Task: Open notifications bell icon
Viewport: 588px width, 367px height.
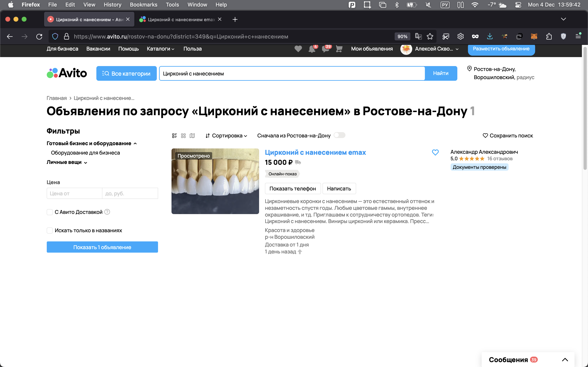Action: 312,49
